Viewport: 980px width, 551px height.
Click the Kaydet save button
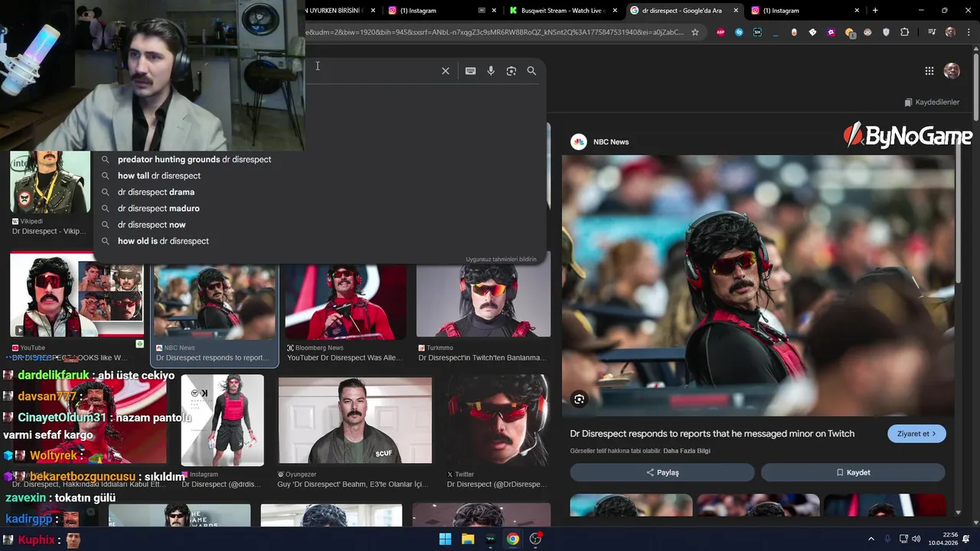pos(853,472)
